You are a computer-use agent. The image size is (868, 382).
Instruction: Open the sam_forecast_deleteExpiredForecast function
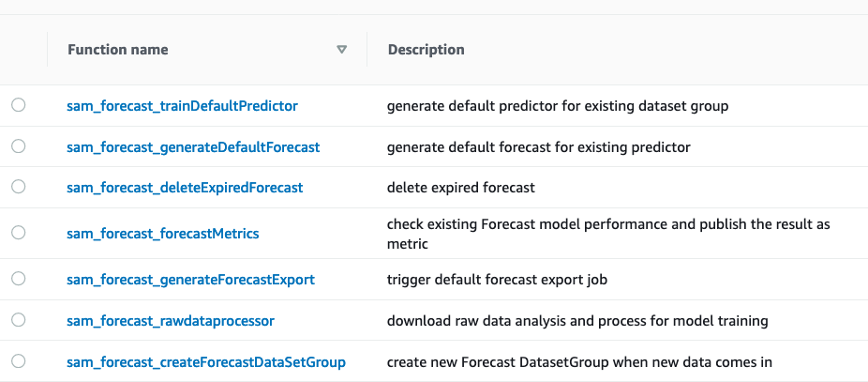[185, 188]
